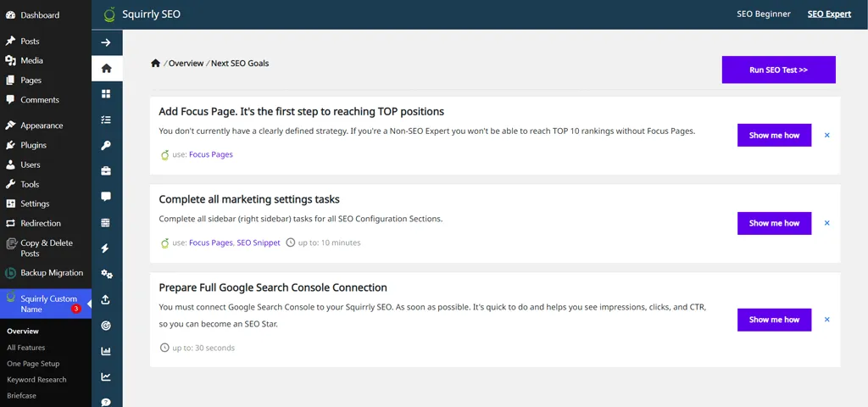Dismiss the marketing settings tasks goal
Image resolution: width=868 pixels, height=407 pixels.
click(x=827, y=223)
